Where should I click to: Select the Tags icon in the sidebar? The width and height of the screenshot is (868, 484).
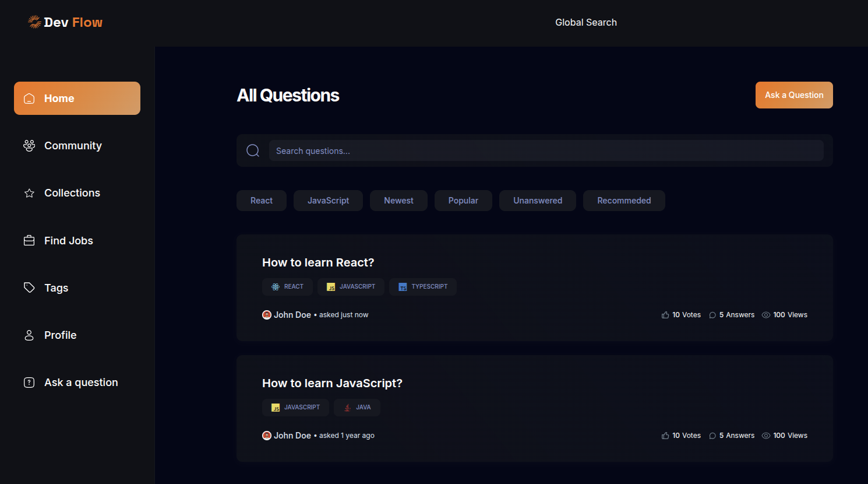point(29,287)
